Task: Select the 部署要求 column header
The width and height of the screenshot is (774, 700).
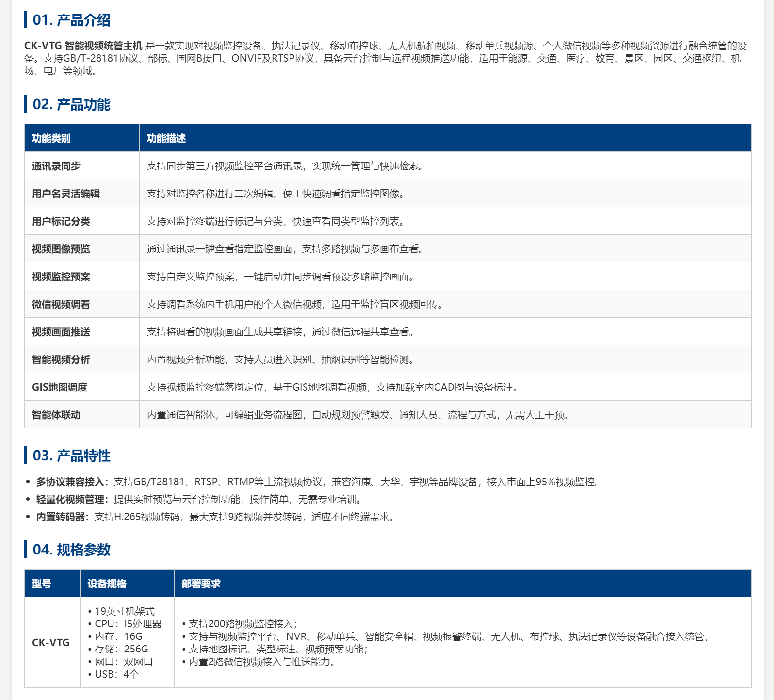Action: tap(201, 584)
